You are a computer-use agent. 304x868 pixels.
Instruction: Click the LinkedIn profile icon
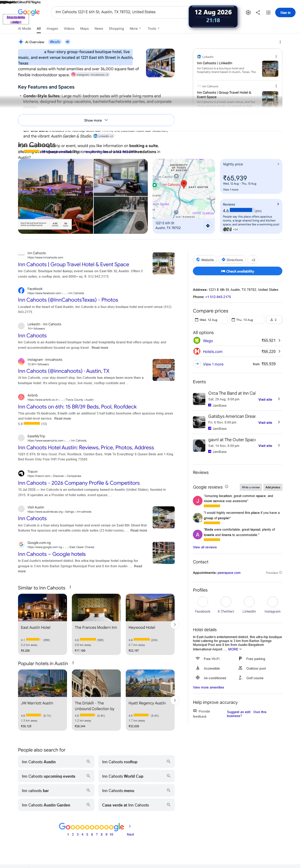pos(249,601)
